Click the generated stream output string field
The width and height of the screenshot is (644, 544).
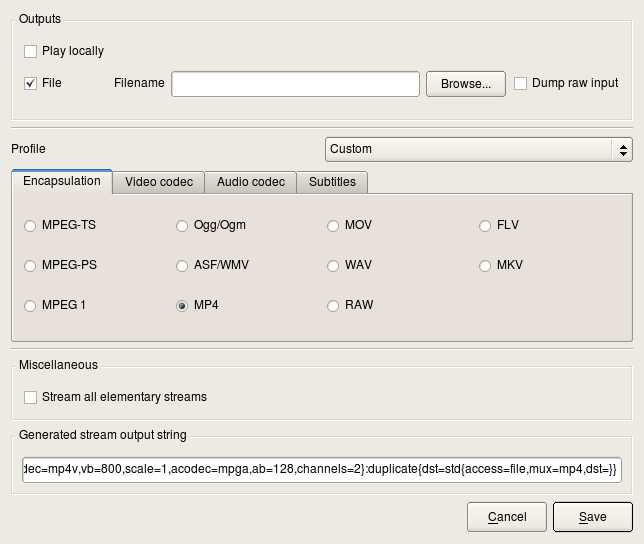[321, 469]
